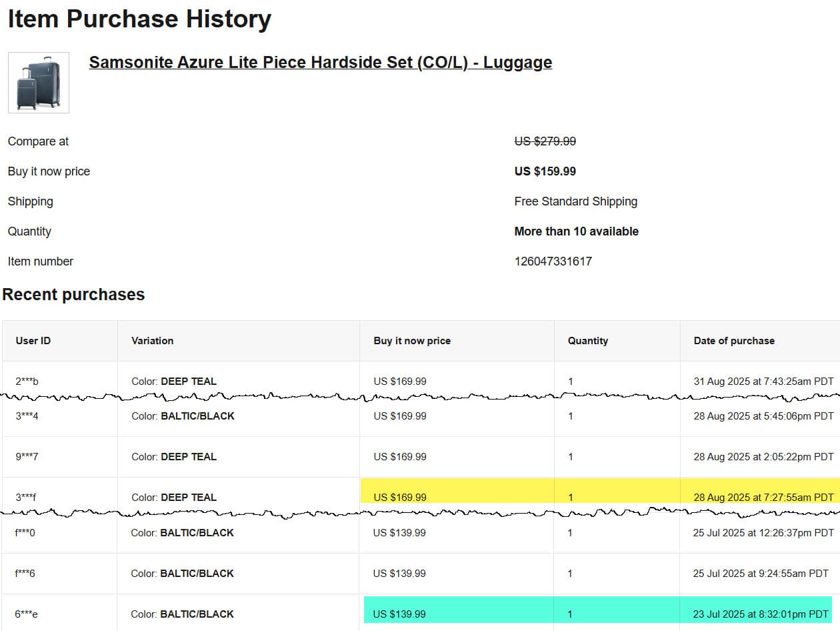
Task: Click the Quantity column header
Action: click(587, 341)
